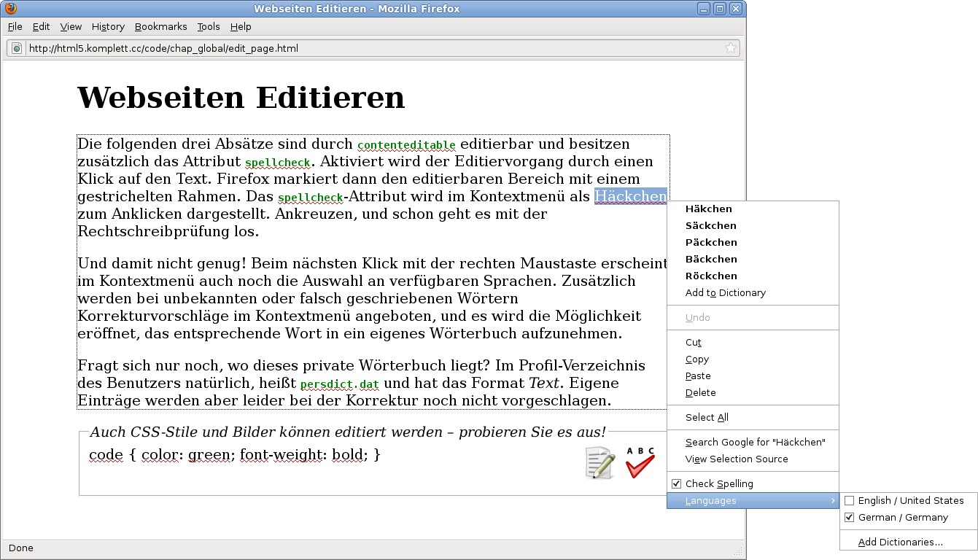This screenshot has height=560, width=978.
Task: Choose the Häkchen spelling suggestion
Action: coord(708,209)
